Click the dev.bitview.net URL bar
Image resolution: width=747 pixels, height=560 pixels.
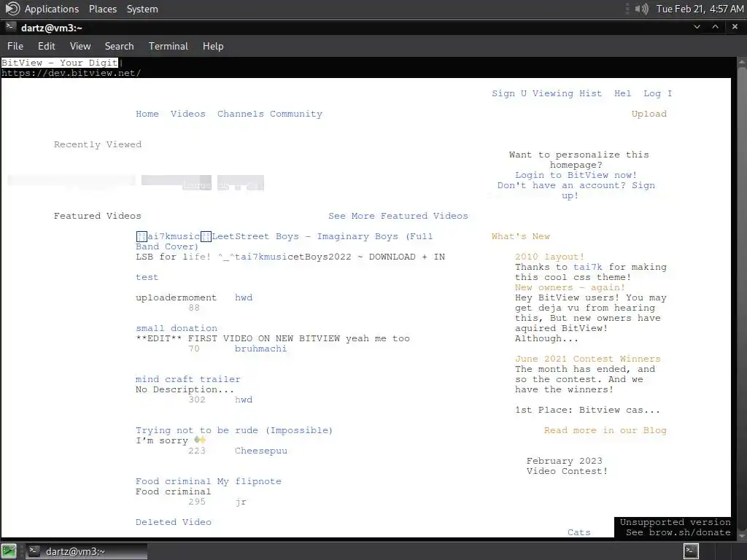pyautogui.click(x=71, y=73)
